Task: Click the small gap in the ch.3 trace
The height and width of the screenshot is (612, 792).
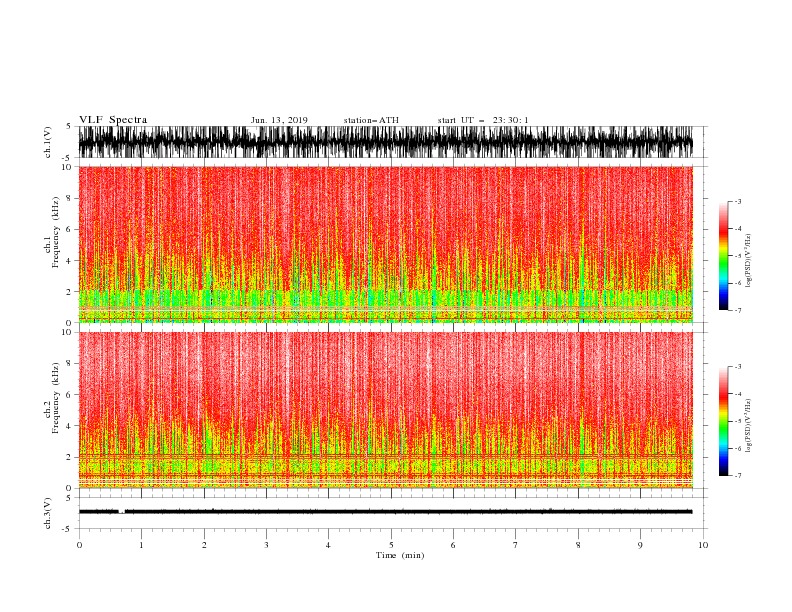Action: pyautogui.click(x=122, y=512)
